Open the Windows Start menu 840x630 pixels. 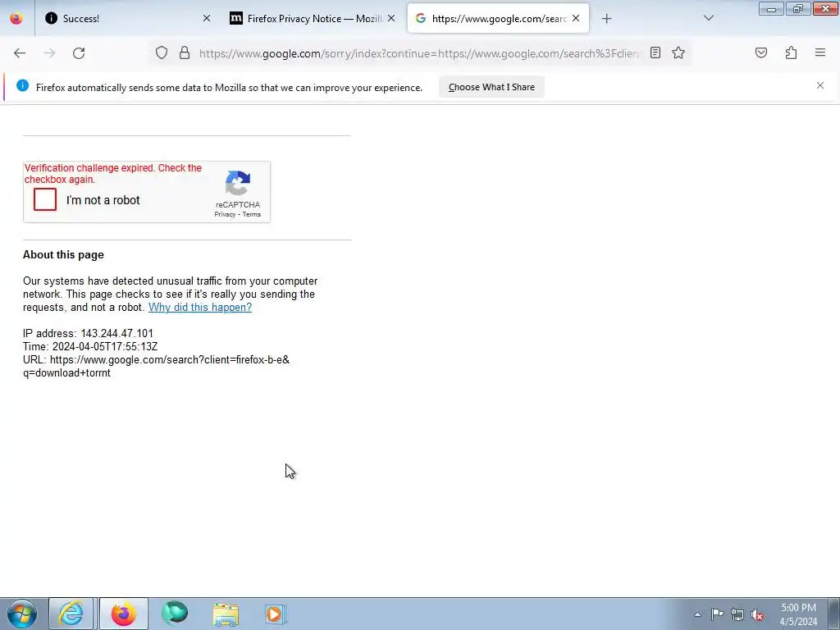pyautogui.click(x=22, y=614)
